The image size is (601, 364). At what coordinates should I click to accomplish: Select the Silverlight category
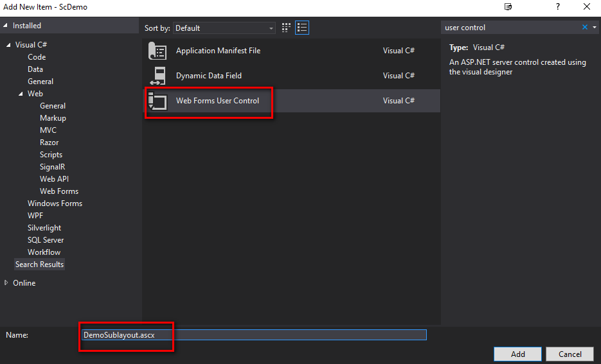click(x=44, y=228)
